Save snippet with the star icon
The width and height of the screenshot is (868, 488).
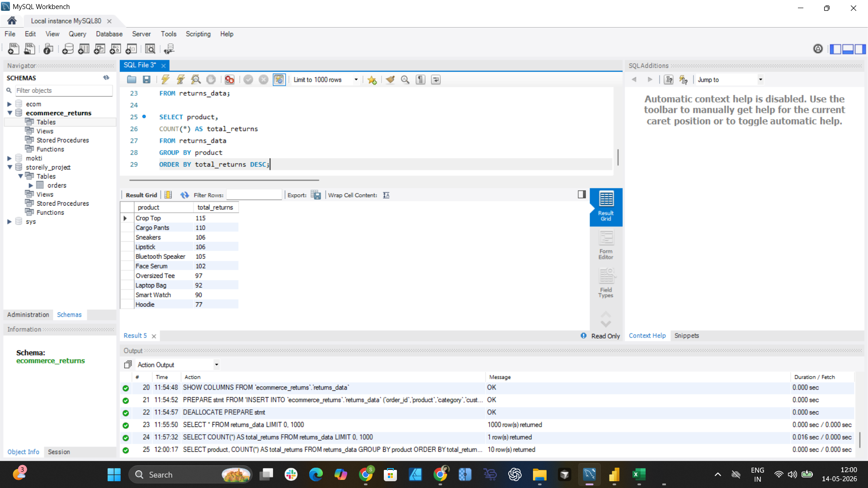[x=372, y=80]
